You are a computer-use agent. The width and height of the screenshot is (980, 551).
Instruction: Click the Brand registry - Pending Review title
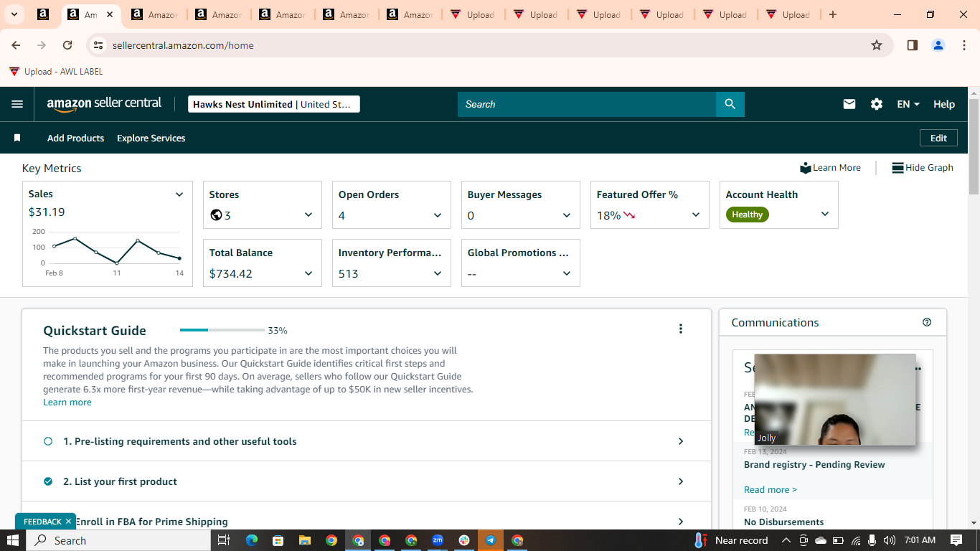point(814,465)
